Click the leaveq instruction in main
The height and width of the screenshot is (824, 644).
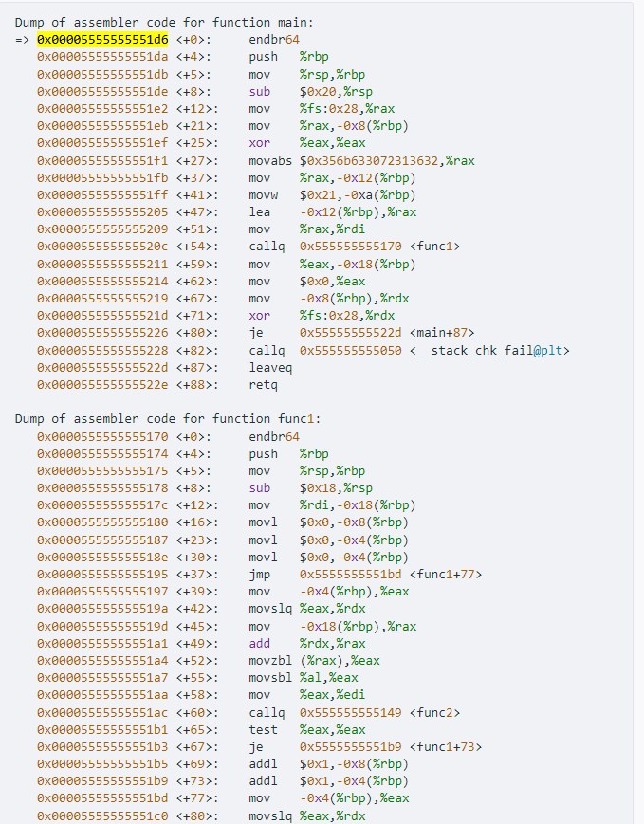point(270,367)
